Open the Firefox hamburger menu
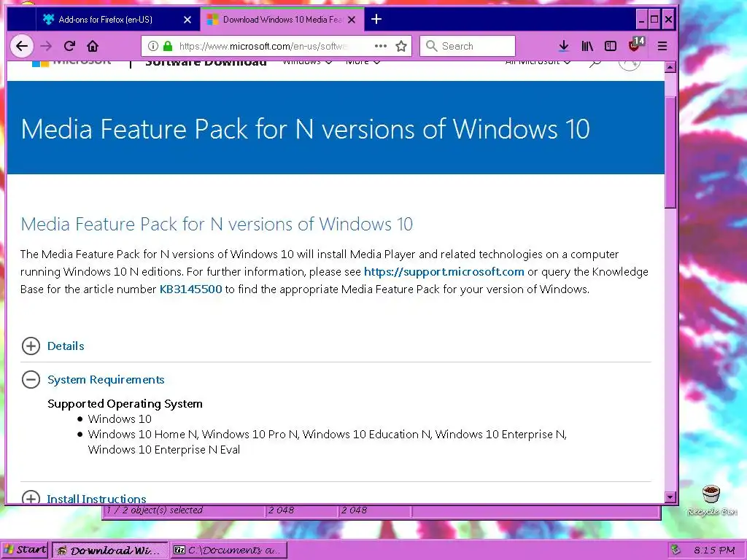This screenshot has height=560, width=747. pyautogui.click(x=662, y=46)
